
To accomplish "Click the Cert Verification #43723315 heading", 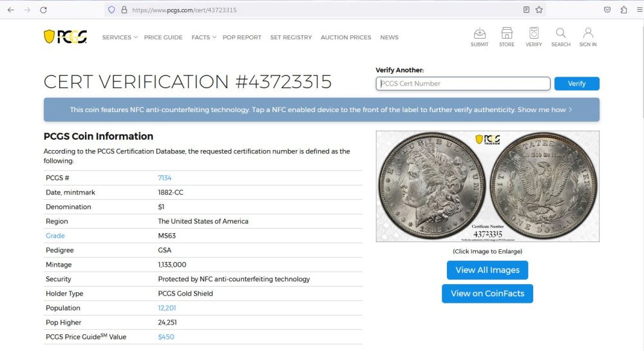I will point(187,82).
